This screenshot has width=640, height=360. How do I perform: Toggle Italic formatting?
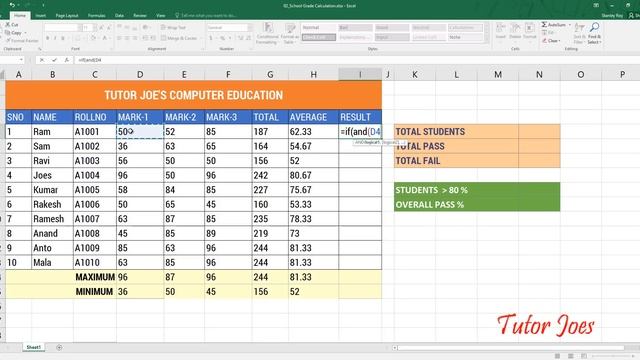point(55,38)
